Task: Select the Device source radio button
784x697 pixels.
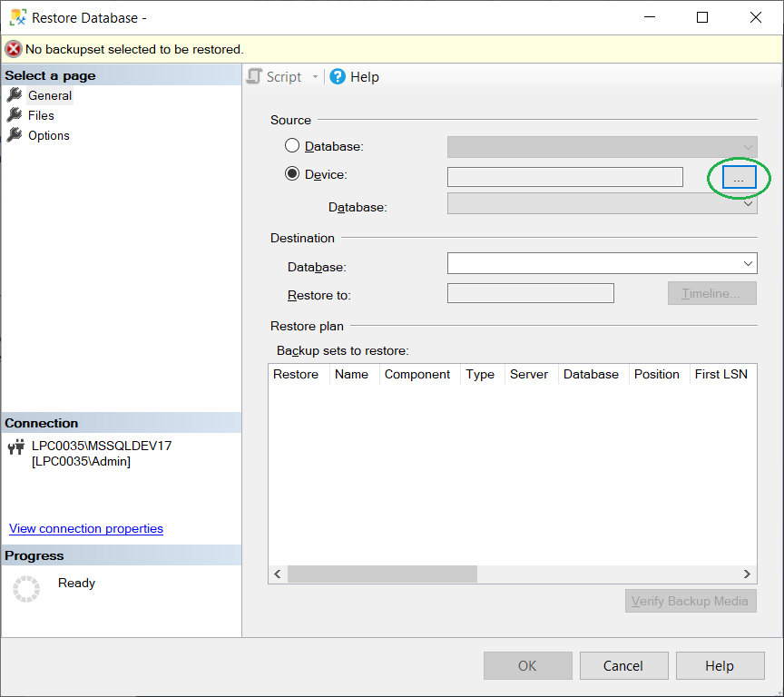Action: 292,174
